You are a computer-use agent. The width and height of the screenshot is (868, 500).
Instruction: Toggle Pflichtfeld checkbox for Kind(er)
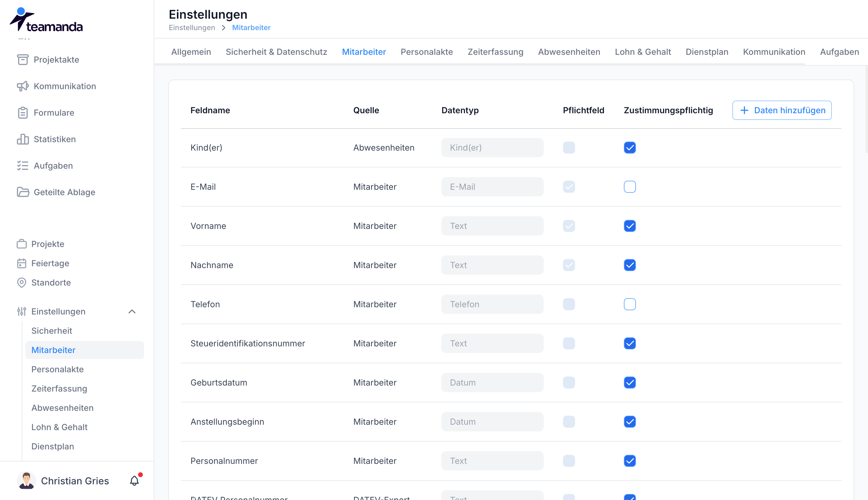[x=569, y=147]
